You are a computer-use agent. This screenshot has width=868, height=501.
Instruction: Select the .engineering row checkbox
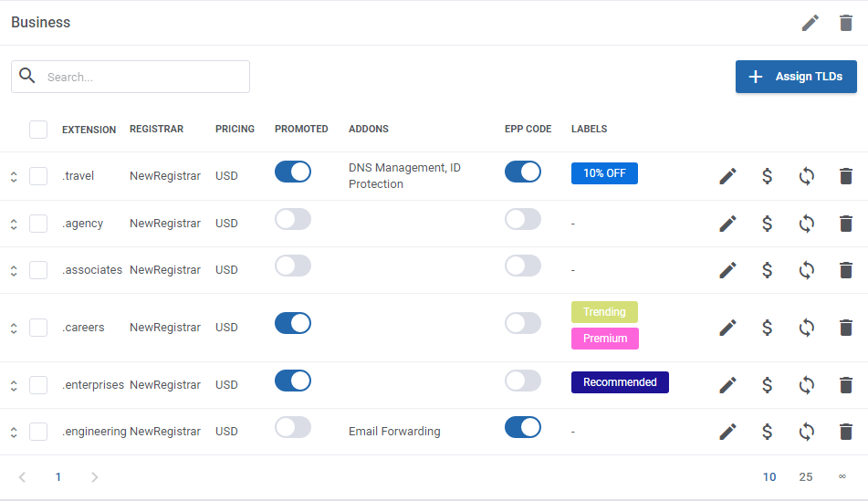tap(38, 432)
